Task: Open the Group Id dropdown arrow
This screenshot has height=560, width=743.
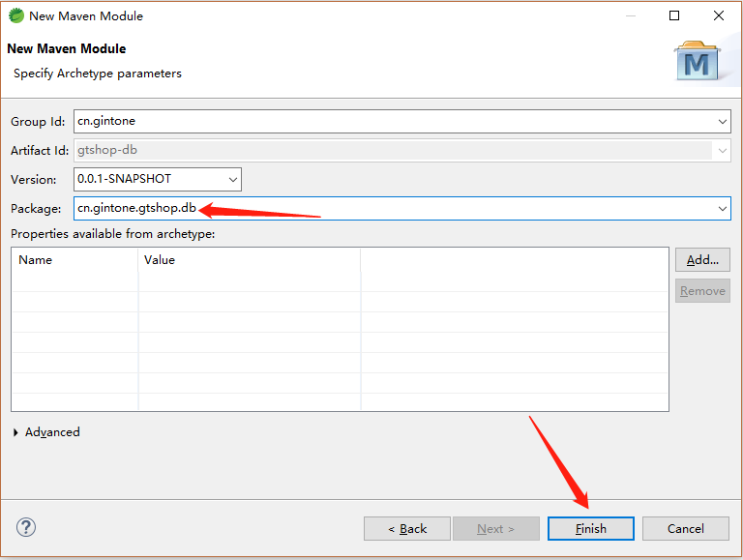Action: pyautogui.click(x=722, y=122)
